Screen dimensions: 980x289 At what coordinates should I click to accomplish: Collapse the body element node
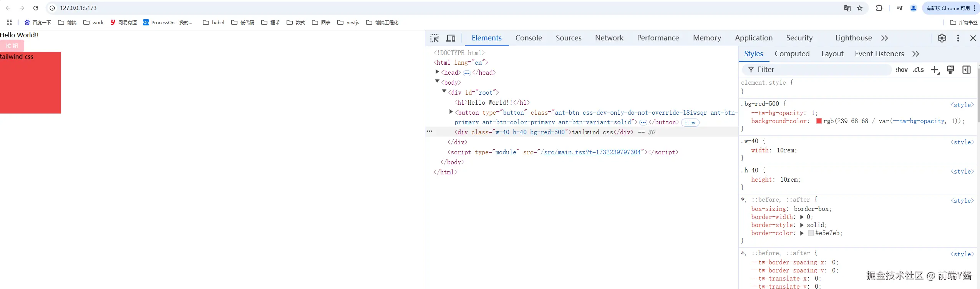point(437,82)
